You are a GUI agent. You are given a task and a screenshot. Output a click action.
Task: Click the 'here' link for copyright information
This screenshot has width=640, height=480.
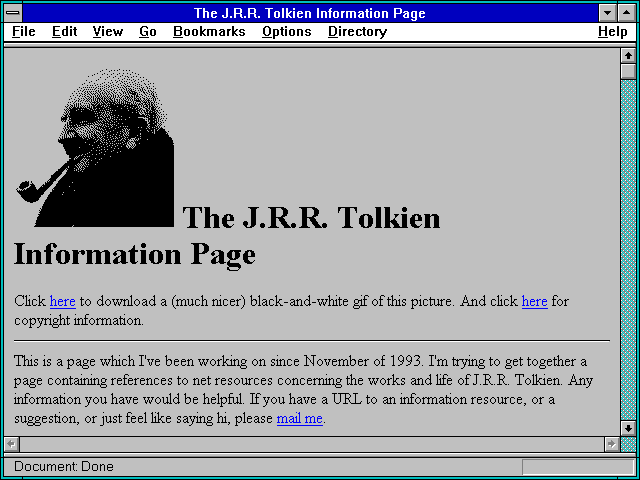[534, 301]
